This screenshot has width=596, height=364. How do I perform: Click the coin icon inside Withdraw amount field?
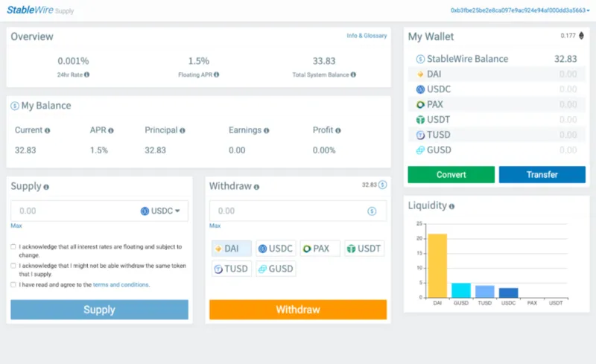(372, 211)
